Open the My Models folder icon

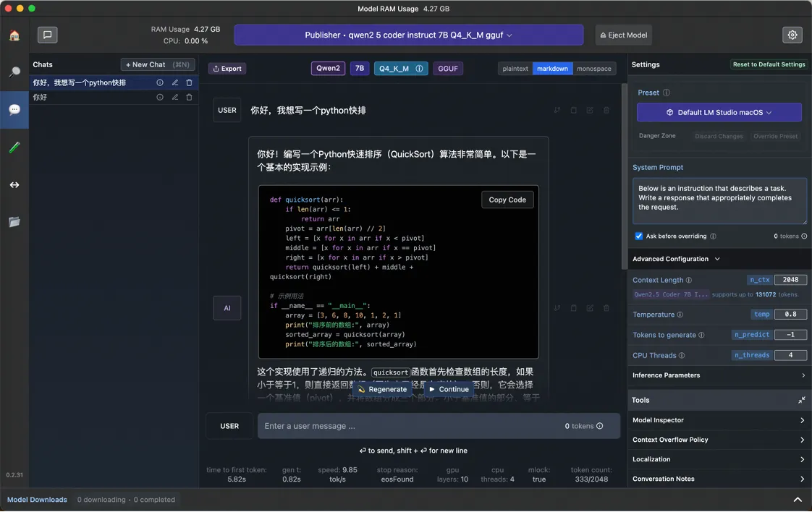coord(14,222)
